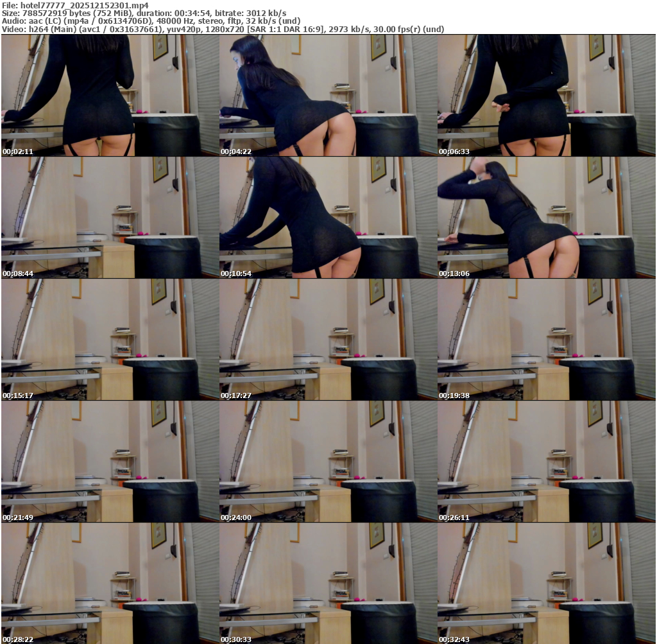Open the frame stamped 00:13:06

tap(546, 217)
